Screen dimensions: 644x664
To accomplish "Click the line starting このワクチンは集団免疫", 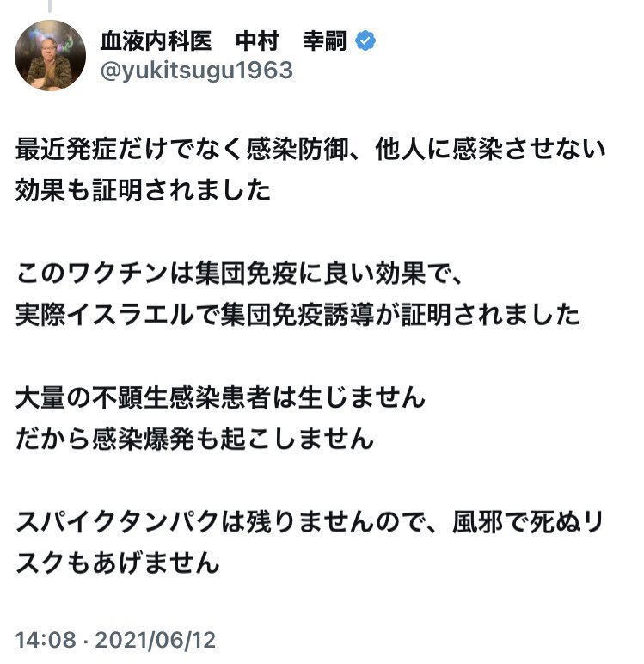I will point(239,274).
